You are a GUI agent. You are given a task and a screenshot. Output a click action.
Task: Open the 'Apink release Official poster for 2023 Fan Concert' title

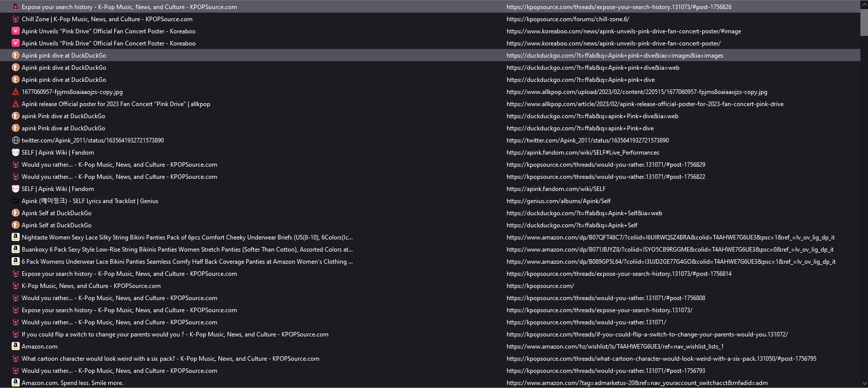[116, 104]
